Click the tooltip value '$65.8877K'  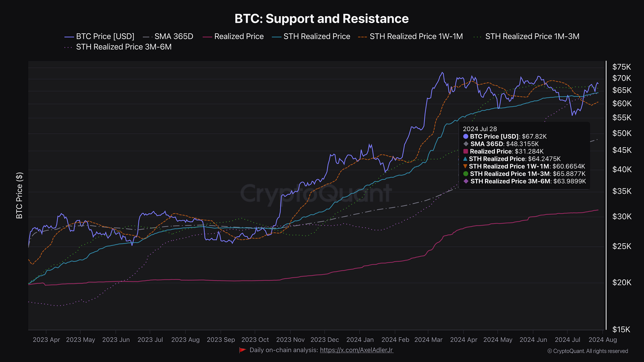(x=569, y=174)
